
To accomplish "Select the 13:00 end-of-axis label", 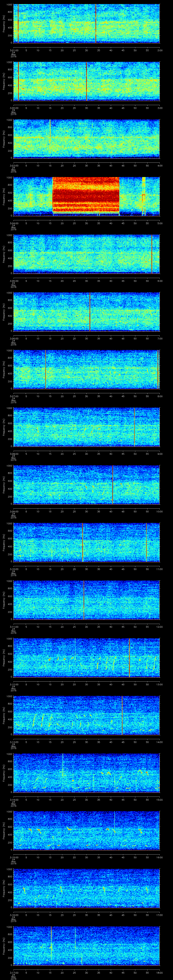I will click(x=159, y=684).
